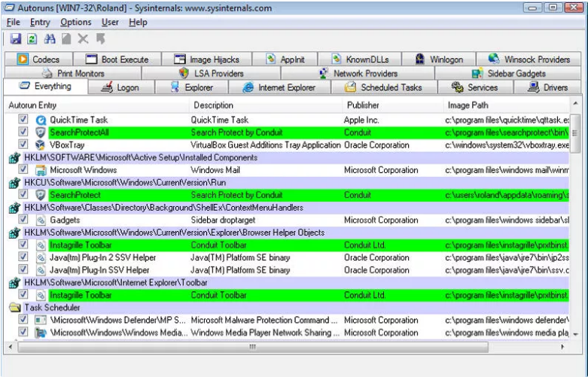Sort by Publisher column header
Image resolution: width=588 pixels, height=377 pixels.
click(x=392, y=105)
